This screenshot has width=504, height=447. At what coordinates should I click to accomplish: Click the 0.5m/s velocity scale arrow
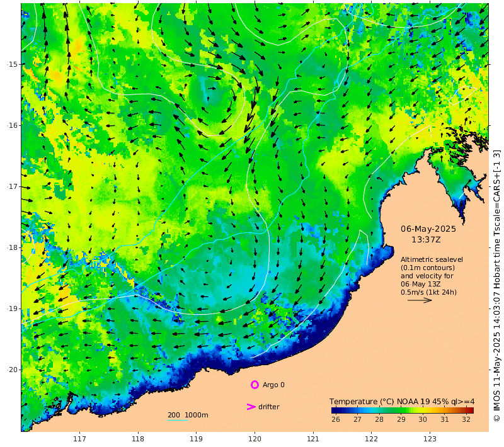(x=420, y=300)
